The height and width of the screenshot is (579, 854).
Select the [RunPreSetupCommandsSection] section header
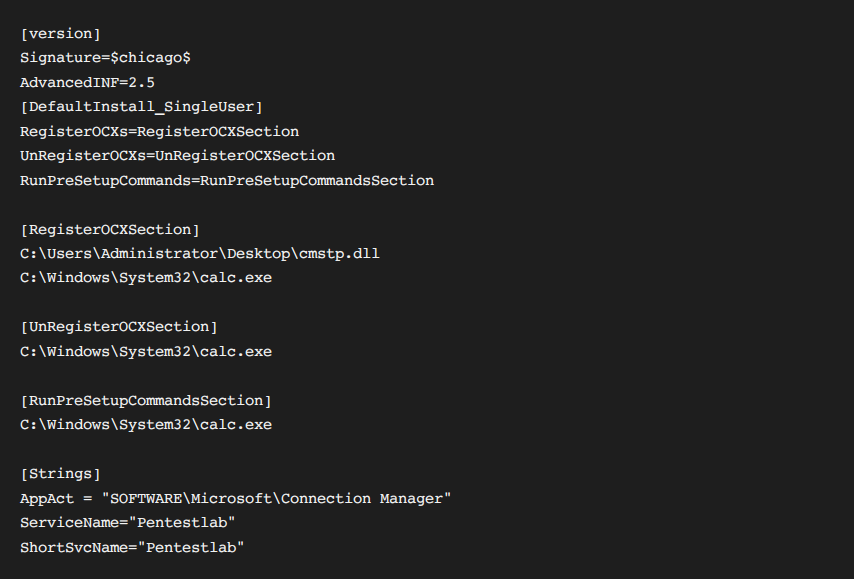click(x=146, y=401)
